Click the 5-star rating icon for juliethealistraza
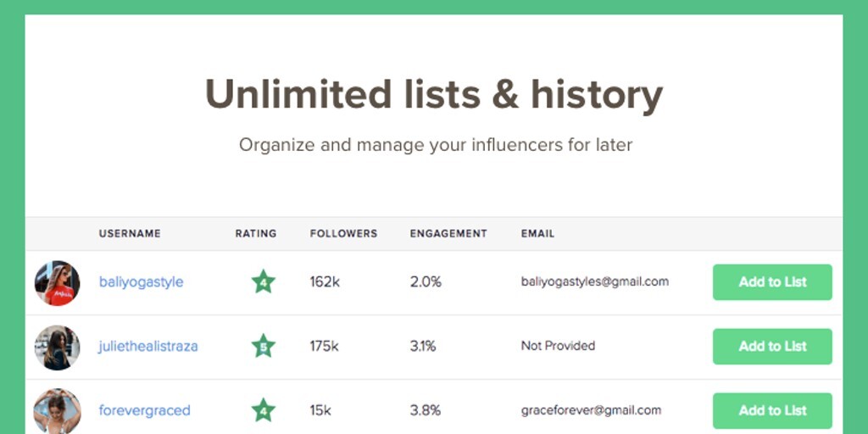Screen dimensions: 868x434 [264, 346]
